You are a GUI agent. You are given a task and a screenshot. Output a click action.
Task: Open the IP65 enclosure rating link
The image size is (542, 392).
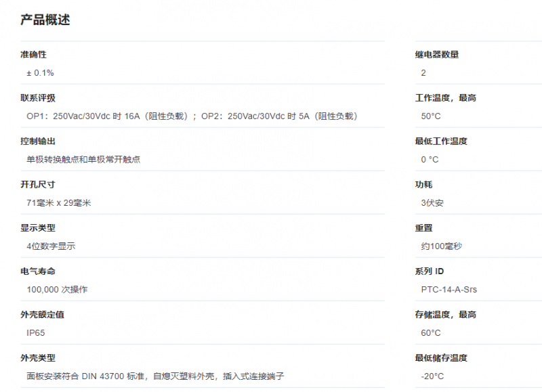pos(36,332)
